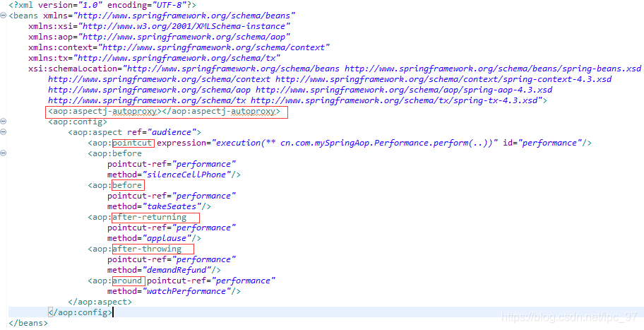Collapse the beans element fold marker
The width and height of the screenshot is (644, 330).
4,16
